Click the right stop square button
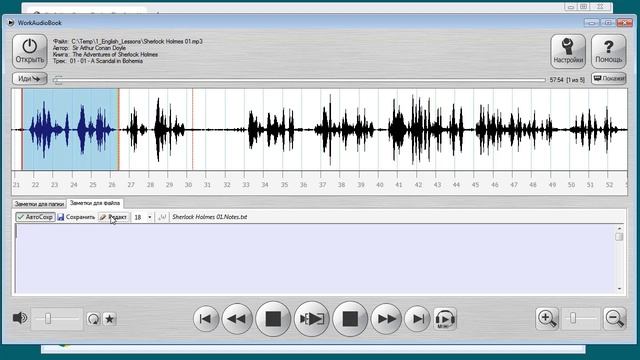This screenshot has width=640, height=360. pyautogui.click(x=350, y=318)
